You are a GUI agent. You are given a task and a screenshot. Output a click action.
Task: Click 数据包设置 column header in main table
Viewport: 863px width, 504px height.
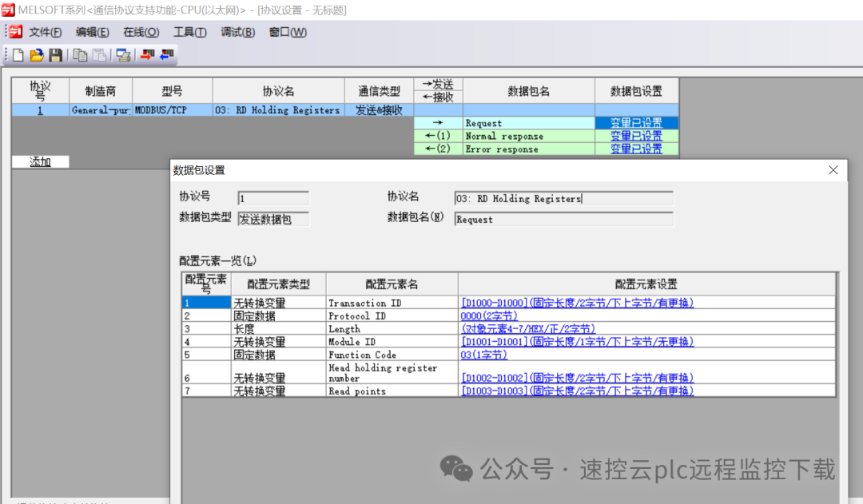[x=636, y=91]
